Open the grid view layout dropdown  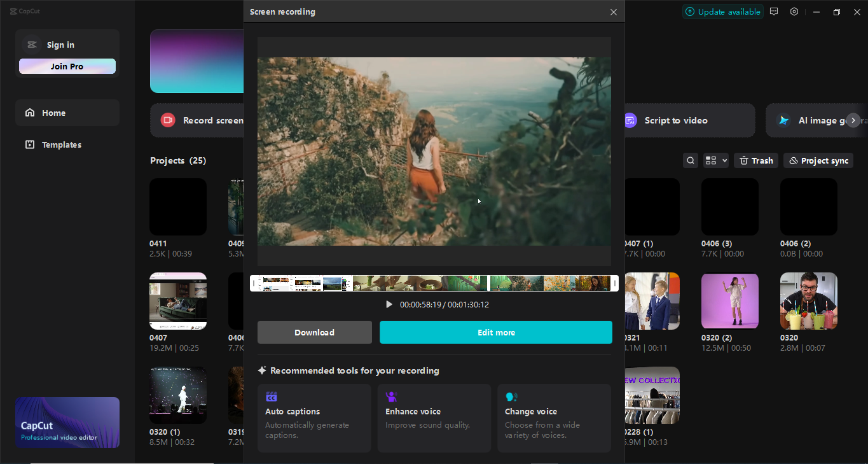(715, 160)
